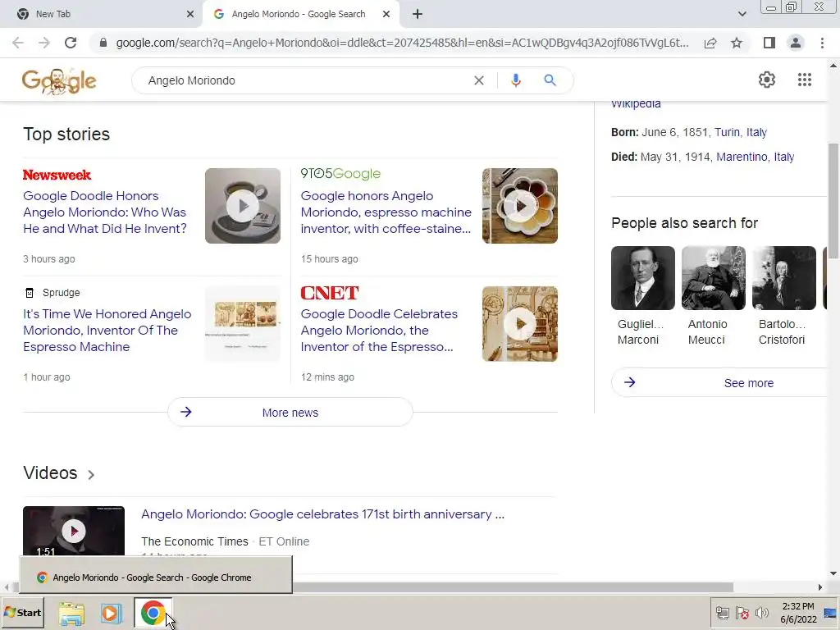Image resolution: width=840 pixels, height=630 pixels.
Task: Open the Wikipedia link
Action: coord(636,104)
